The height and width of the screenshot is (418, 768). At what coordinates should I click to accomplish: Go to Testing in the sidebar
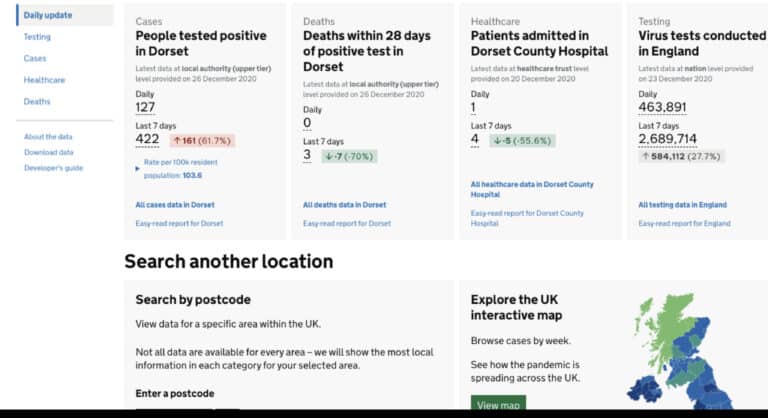(37, 37)
